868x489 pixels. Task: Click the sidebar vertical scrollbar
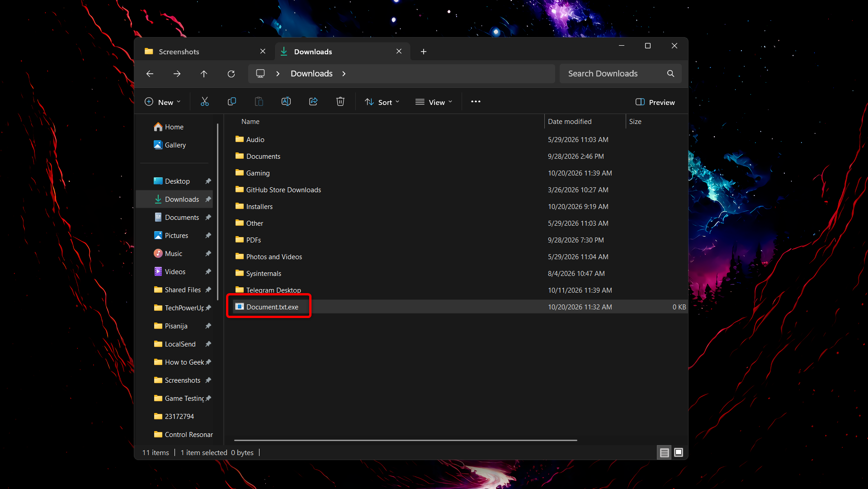(217, 213)
